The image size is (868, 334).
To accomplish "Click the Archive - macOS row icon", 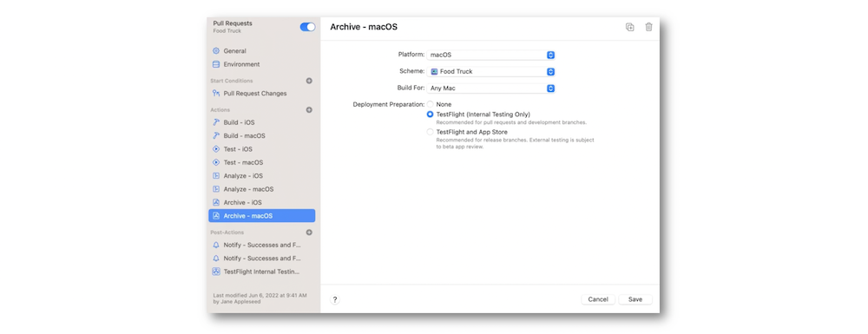I will 216,216.
